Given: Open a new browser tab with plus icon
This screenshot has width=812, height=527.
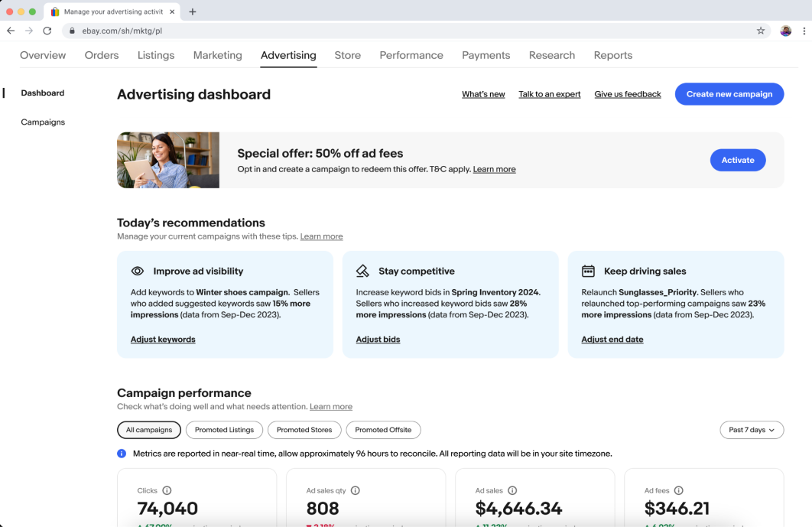Looking at the screenshot, I should tap(193, 11).
